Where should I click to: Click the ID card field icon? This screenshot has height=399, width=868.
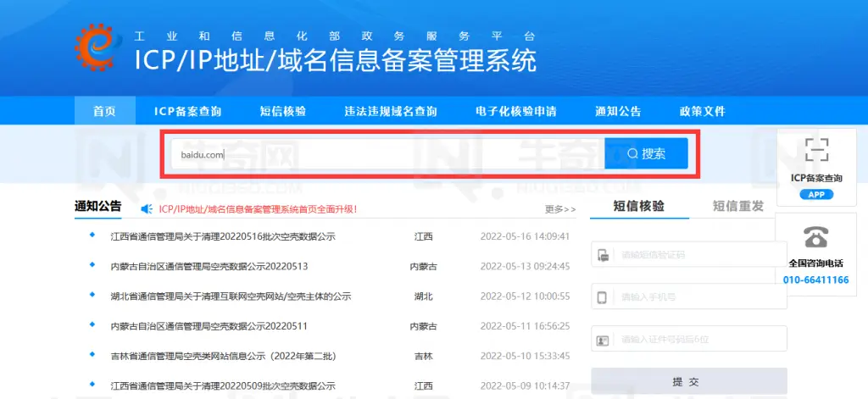[x=603, y=340]
